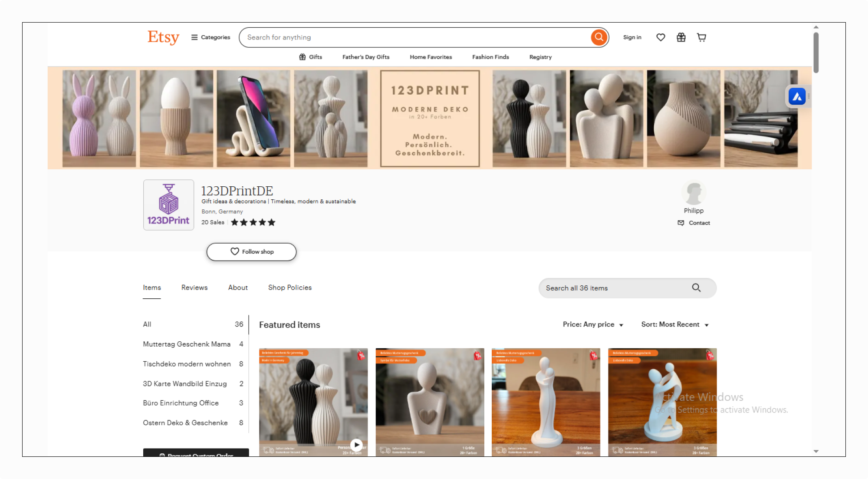Click the 123DPrintDE shop name
The width and height of the screenshot is (868, 479).
[x=237, y=191]
